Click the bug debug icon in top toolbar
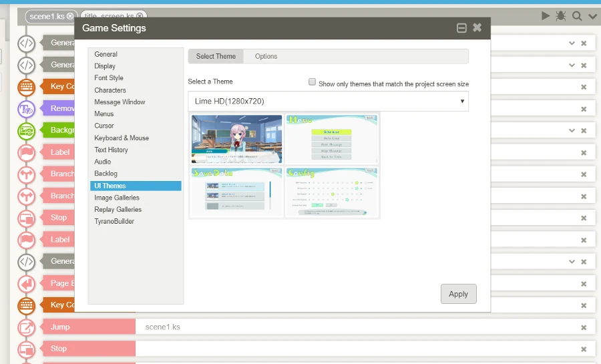This screenshot has height=364, width=601. (561, 15)
